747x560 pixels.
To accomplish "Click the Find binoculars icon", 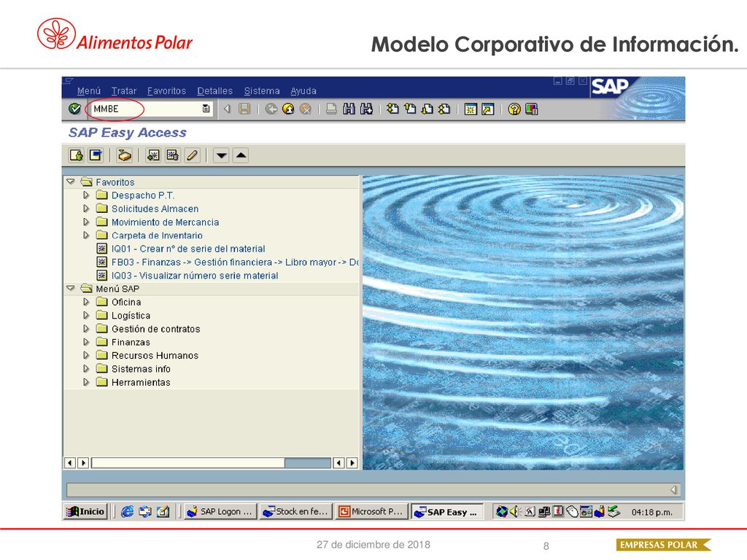I will coord(349,109).
